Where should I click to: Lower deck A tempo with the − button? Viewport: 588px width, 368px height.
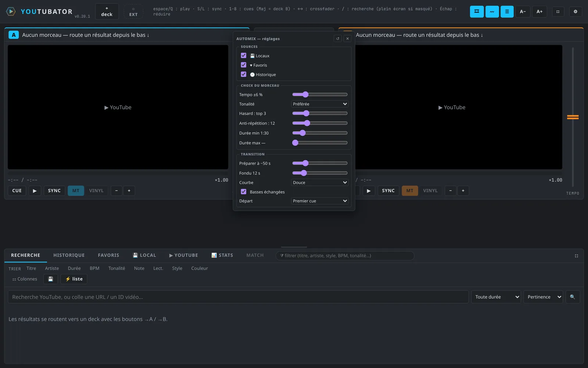pos(116,191)
